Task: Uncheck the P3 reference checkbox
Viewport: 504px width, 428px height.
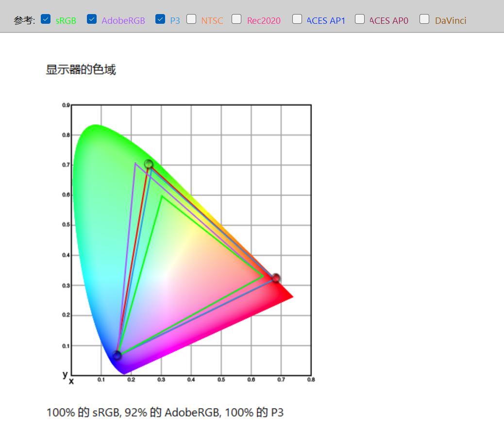Action: (x=160, y=19)
